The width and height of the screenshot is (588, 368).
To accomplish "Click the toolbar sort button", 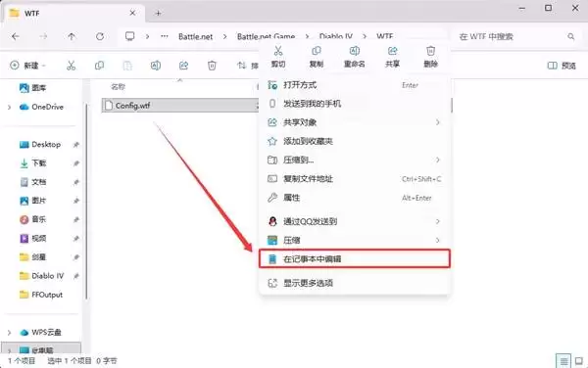I will pos(248,66).
